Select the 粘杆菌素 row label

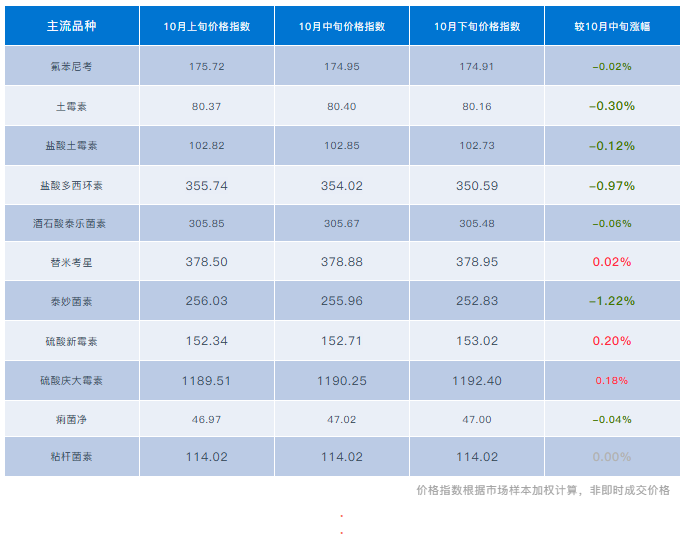(71, 457)
